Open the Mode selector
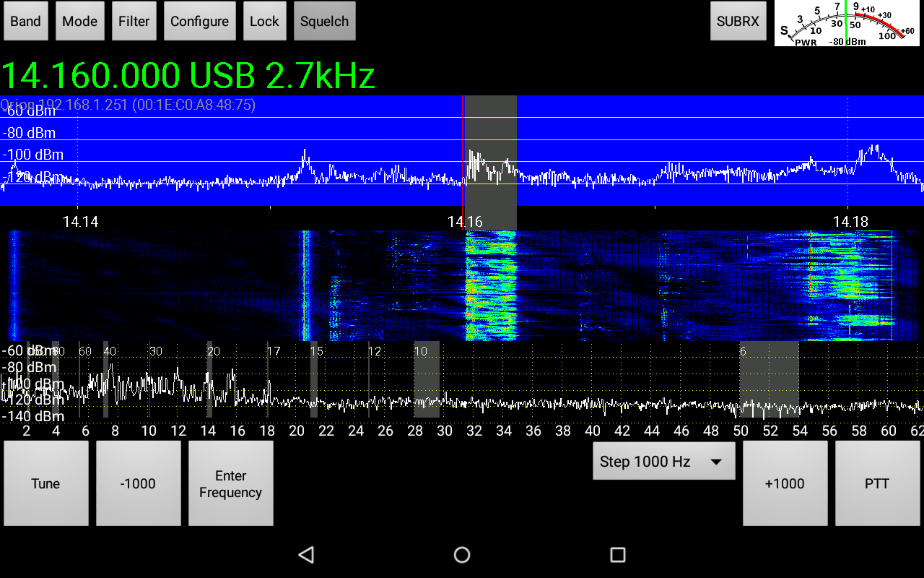This screenshot has height=578, width=924. click(79, 21)
